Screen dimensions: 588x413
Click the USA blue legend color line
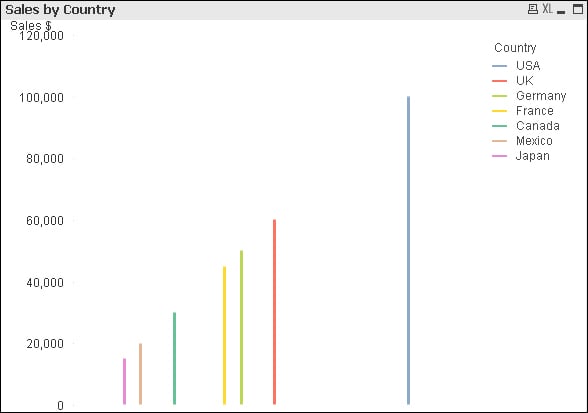tap(500, 66)
